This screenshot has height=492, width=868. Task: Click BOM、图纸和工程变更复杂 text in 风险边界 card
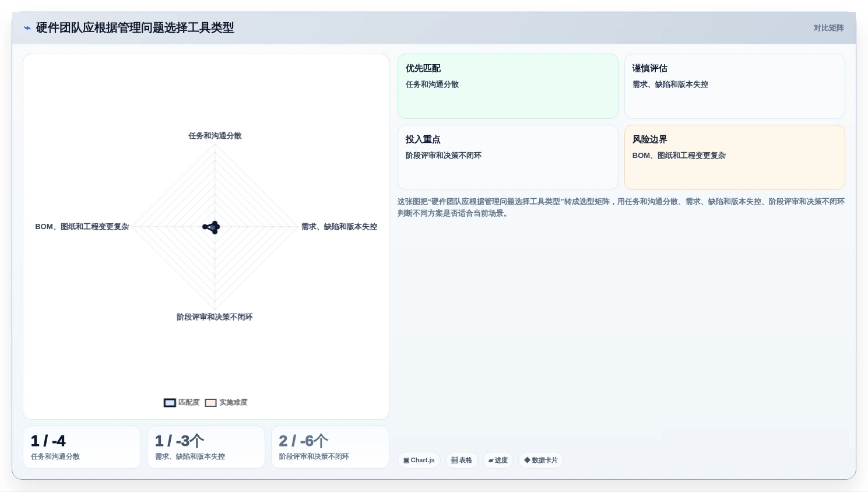pos(679,156)
